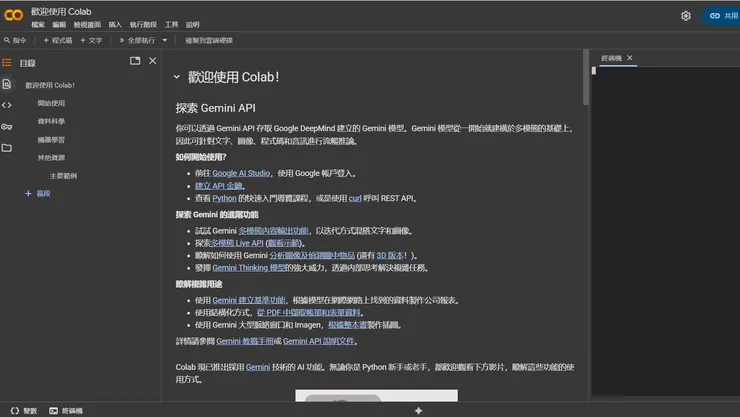
Task: Select the 終端機 tab in right panel
Action: pyautogui.click(x=611, y=58)
